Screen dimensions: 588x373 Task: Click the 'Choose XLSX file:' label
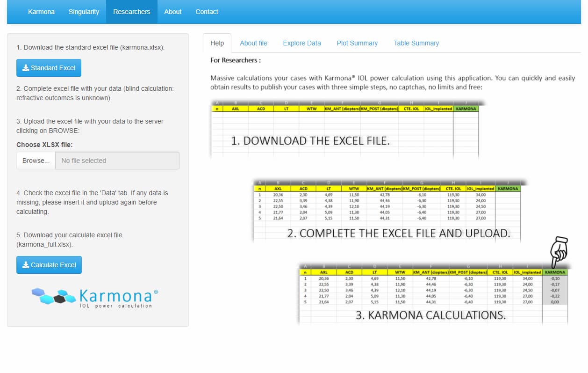pyautogui.click(x=44, y=145)
